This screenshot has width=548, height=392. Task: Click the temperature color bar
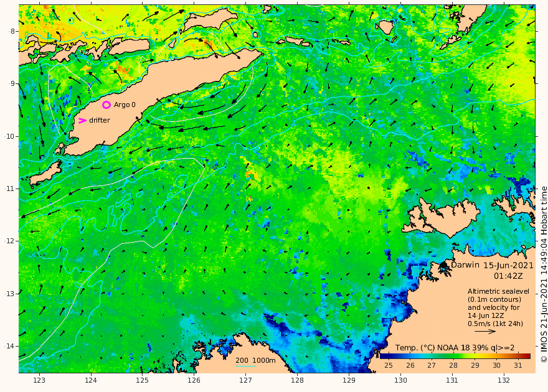455,356
